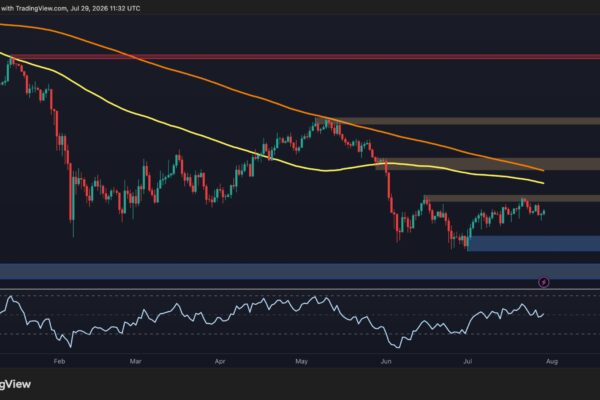
Task: Click the May label on time axis
Action: 302,361
